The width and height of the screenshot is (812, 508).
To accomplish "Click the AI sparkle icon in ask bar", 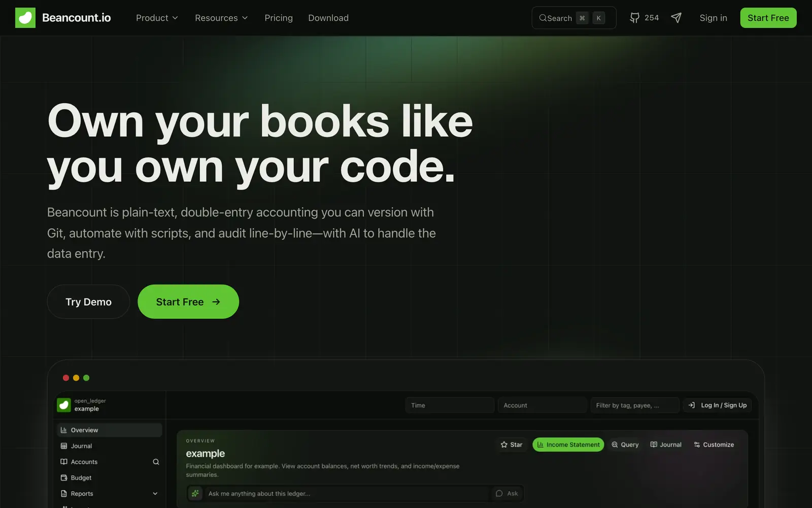I will pos(195,493).
